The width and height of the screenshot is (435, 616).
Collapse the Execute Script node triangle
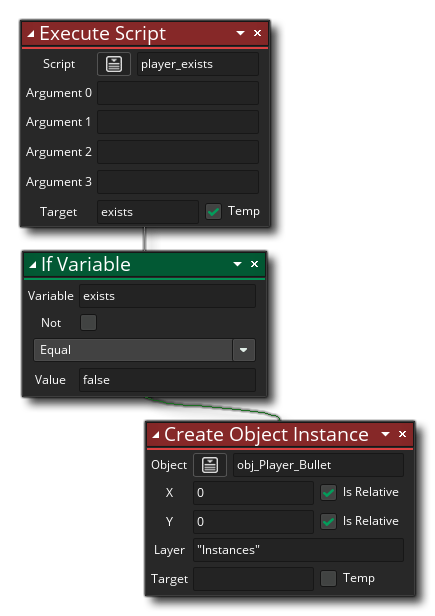click(x=31, y=34)
